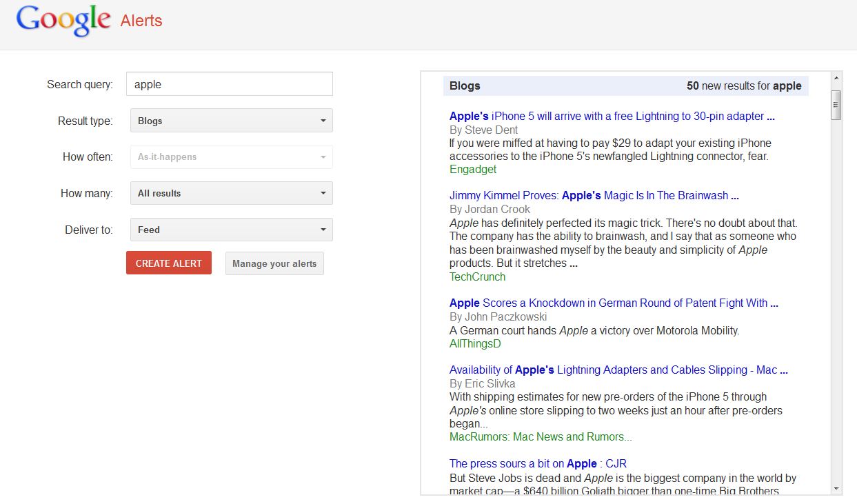Viewport: 857px width, 504px height.
Task: Click the scroll down arrow in preview pane
Action: 836,488
